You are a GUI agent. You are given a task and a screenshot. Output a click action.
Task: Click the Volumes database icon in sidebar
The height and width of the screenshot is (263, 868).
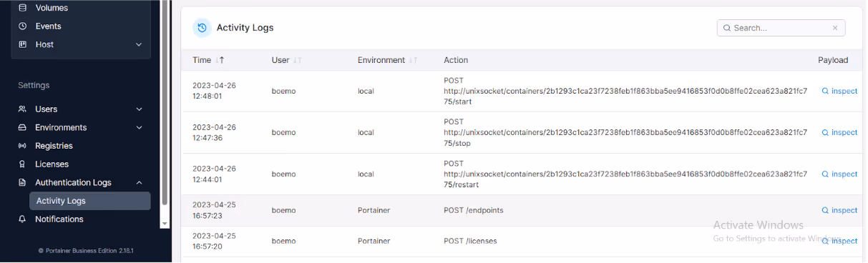pos(22,8)
